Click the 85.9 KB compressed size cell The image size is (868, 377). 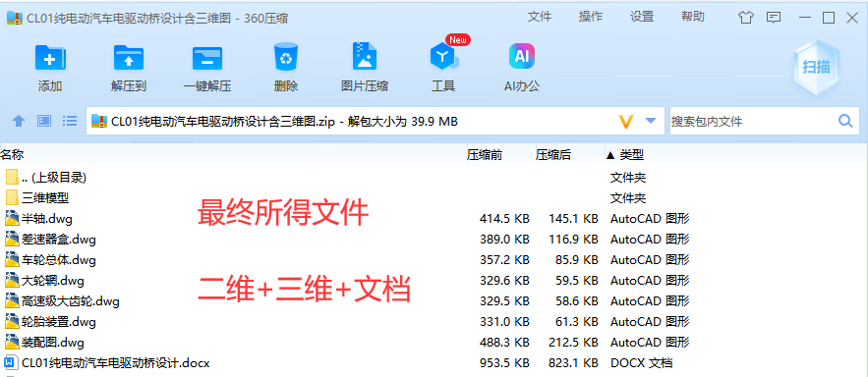click(577, 260)
